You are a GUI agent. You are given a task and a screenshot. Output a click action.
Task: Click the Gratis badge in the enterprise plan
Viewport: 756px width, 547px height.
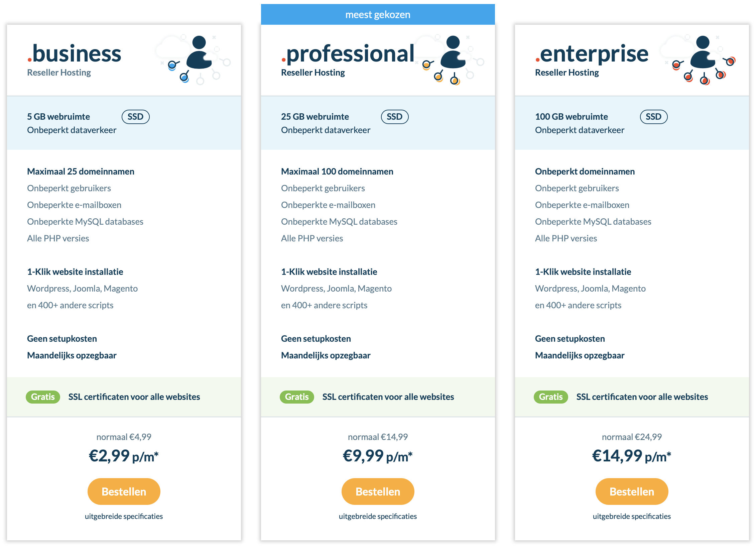551,397
